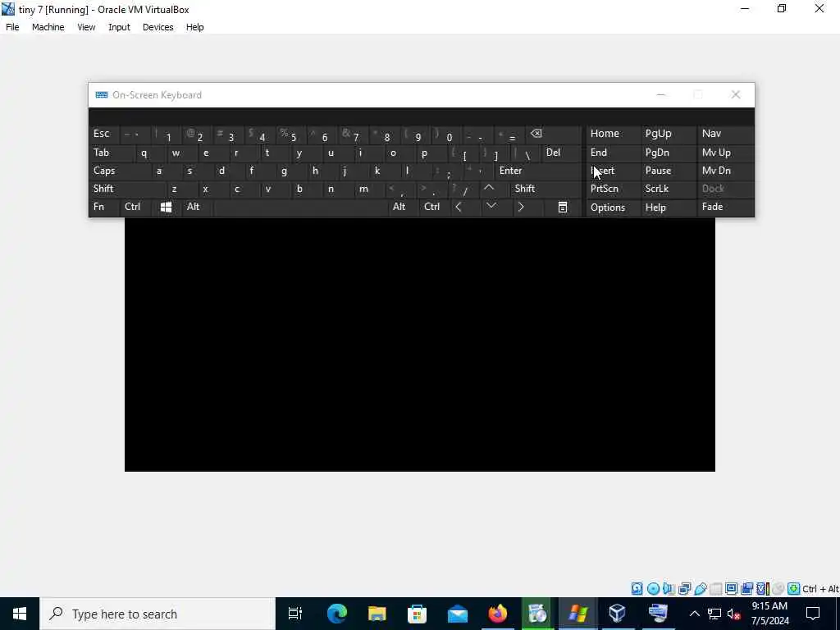
Task: Click the space bar key
Action: tap(300, 207)
